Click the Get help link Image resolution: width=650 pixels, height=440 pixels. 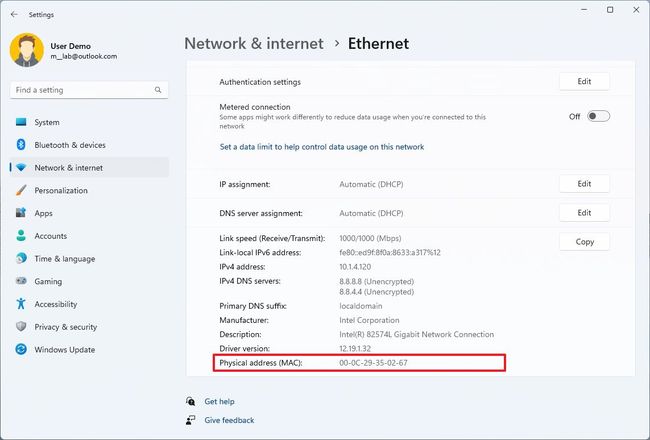coord(219,401)
